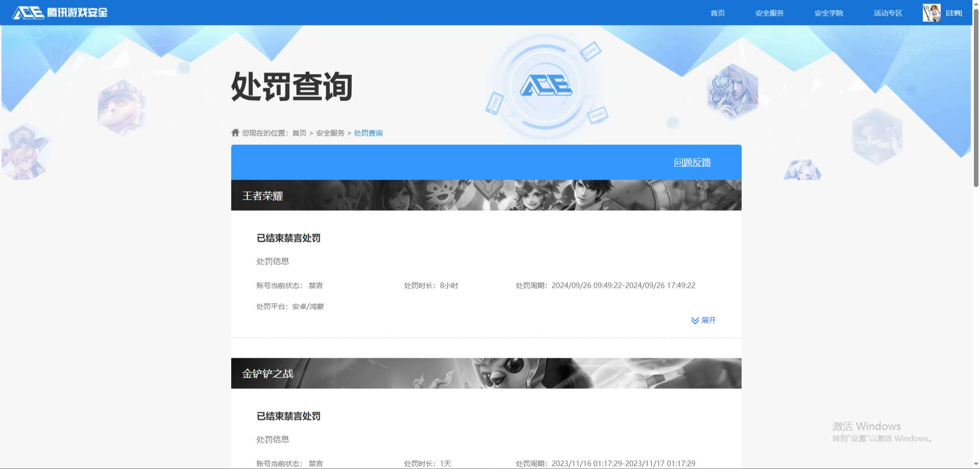Go to 安全服务 in breadcrumb
This screenshot has height=469, width=980.
tap(330, 133)
